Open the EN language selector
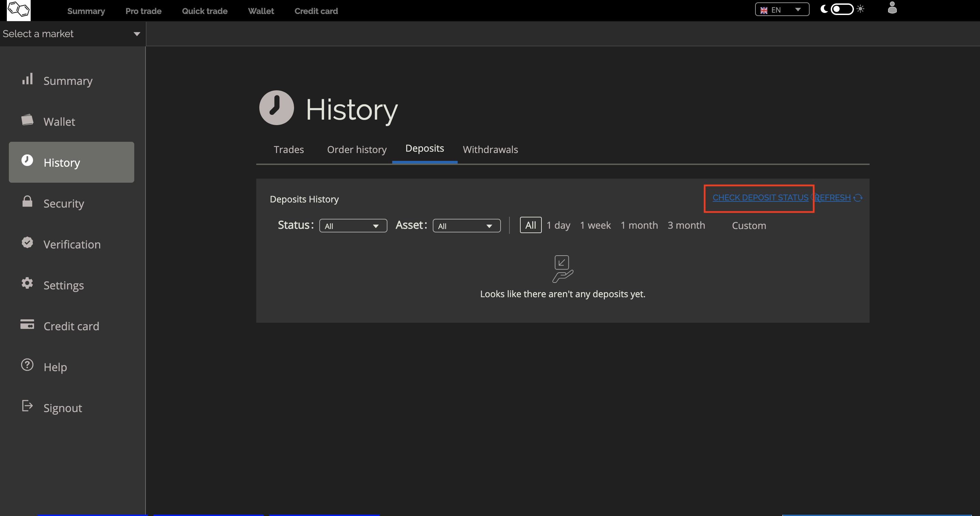 pyautogui.click(x=781, y=10)
